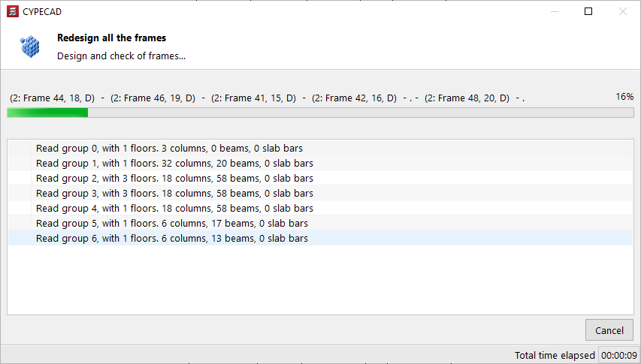Select the "Read group 4" row with 1 floors
Viewport: 641px width, 364px height.
[x=174, y=209]
